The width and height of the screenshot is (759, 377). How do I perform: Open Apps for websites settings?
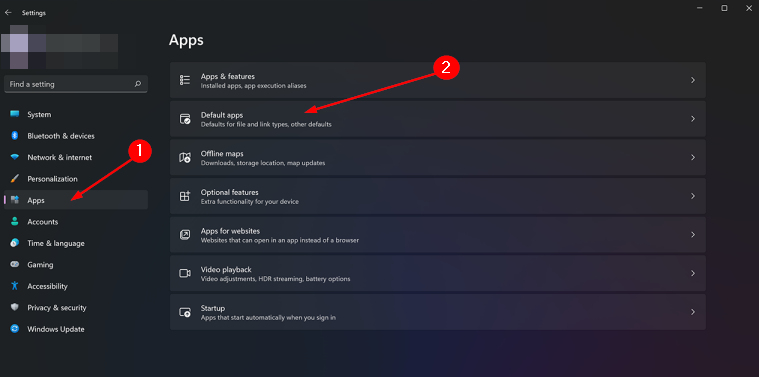coord(438,235)
